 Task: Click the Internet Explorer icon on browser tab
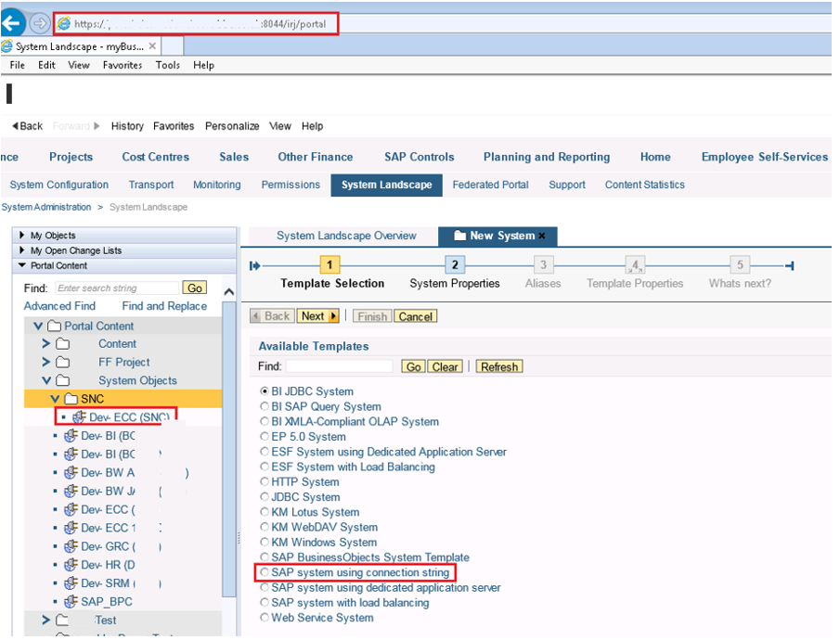[x=7, y=46]
